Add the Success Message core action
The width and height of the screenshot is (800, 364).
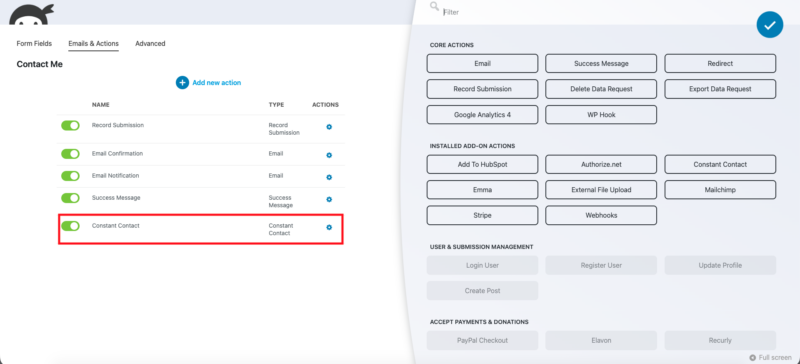click(x=601, y=64)
